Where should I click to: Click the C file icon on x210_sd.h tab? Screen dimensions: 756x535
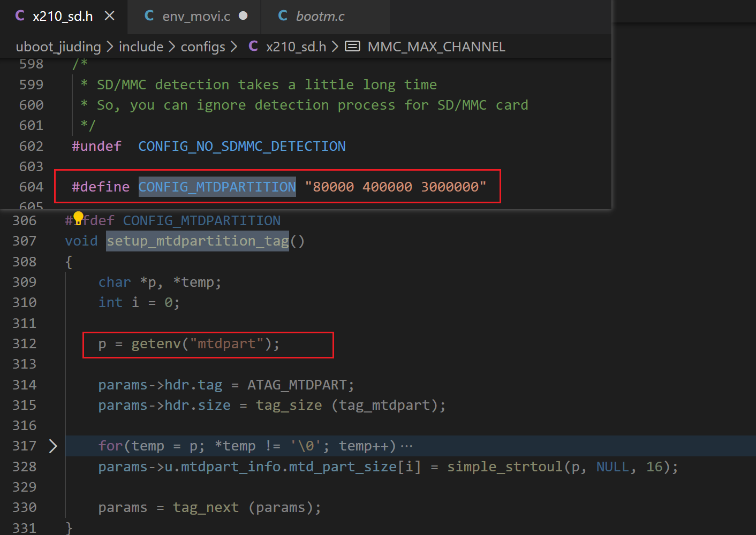pyautogui.click(x=20, y=16)
